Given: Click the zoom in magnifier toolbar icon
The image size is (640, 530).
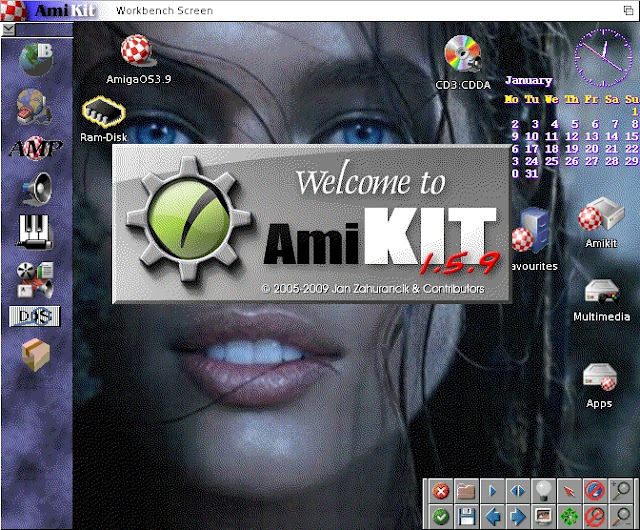Looking at the screenshot, I should click(x=620, y=491).
